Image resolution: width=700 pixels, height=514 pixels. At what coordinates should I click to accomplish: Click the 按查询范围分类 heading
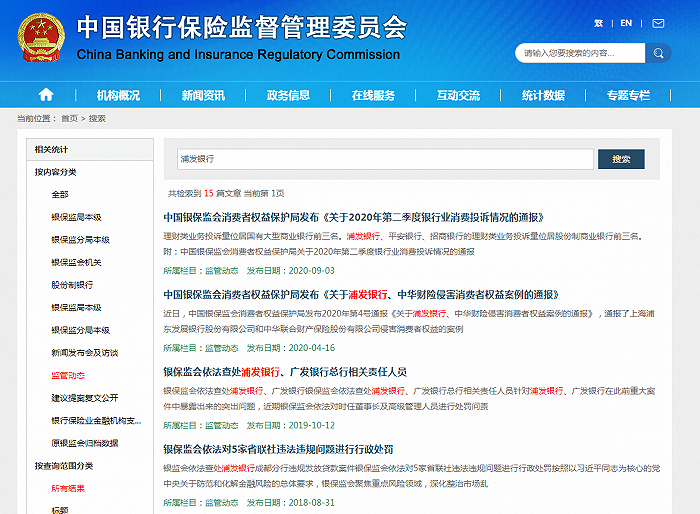[64, 466]
